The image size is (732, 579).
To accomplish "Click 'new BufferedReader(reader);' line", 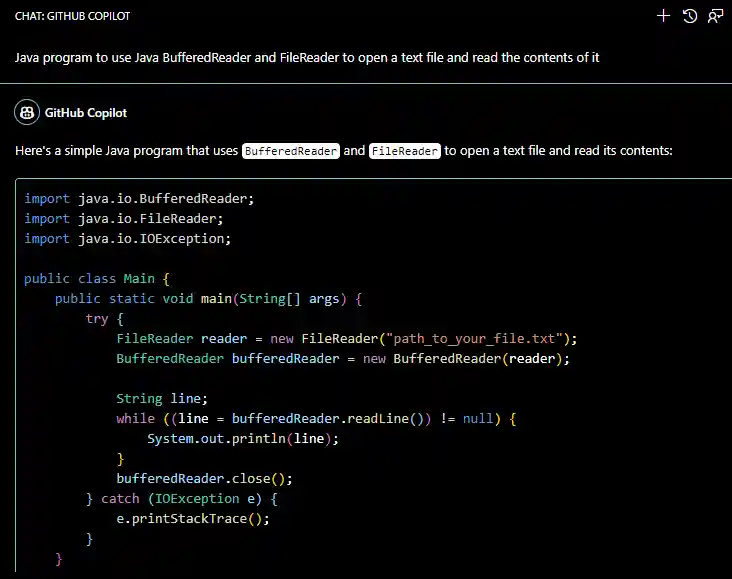I will tap(343, 359).
